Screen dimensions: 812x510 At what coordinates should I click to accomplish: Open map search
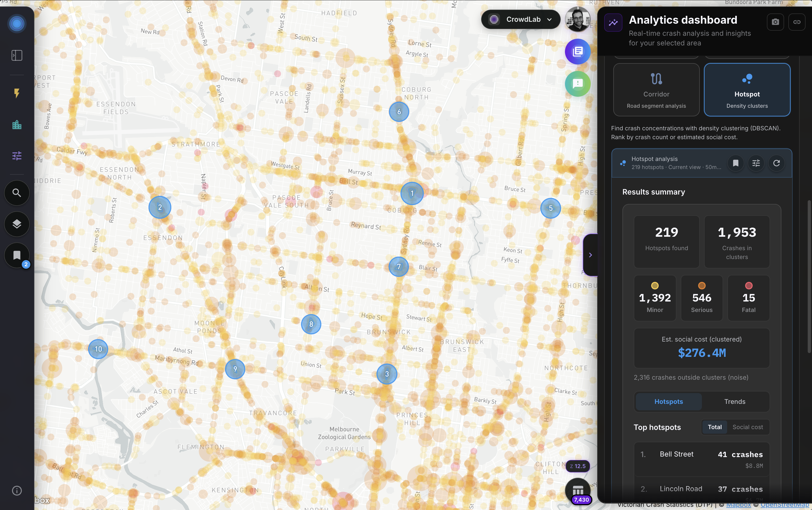pyautogui.click(x=17, y=193)
